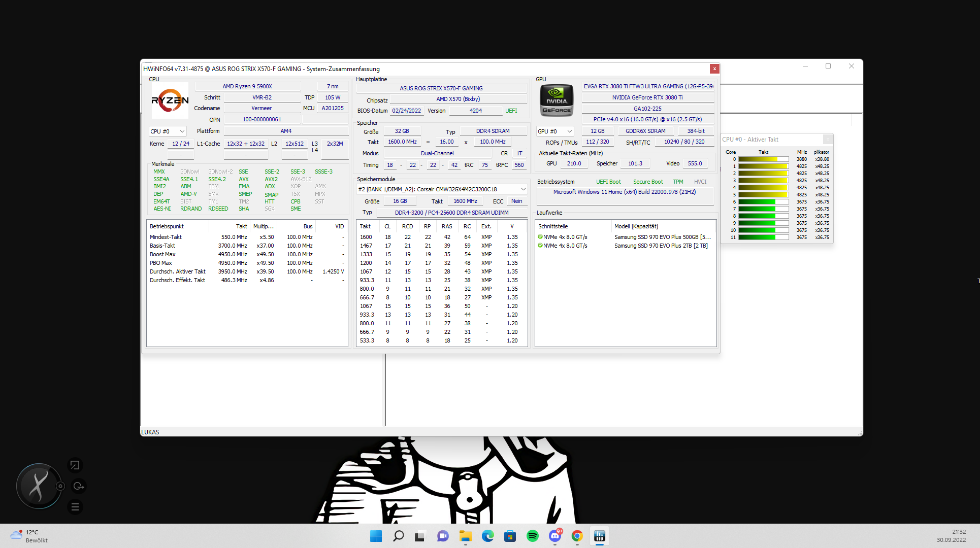The height and width of the screenshot is (548, 980).
Task: Open the HWiNFO icon in the taskbar
Action: click(599, 536)
